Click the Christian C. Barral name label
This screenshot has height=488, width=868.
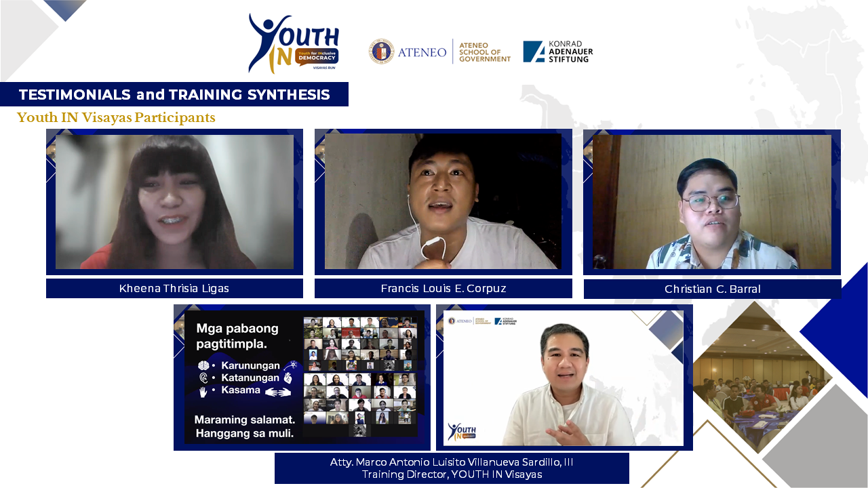(x=712, y=289)
